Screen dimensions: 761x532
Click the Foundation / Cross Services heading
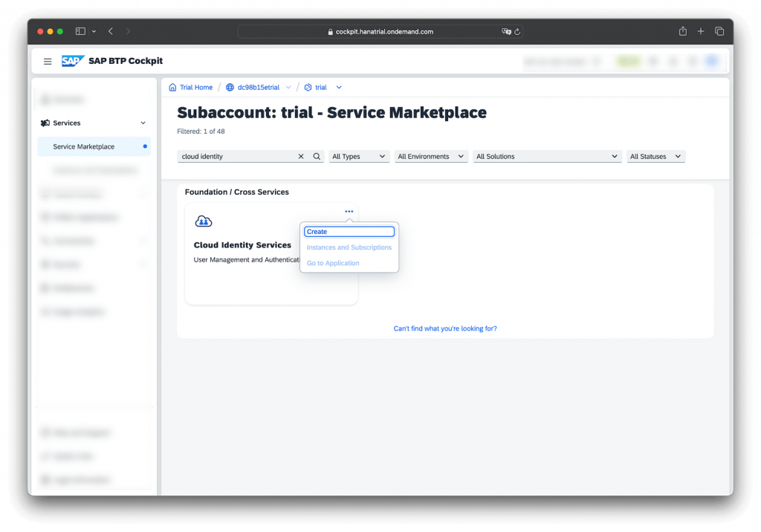pos(237,192)
